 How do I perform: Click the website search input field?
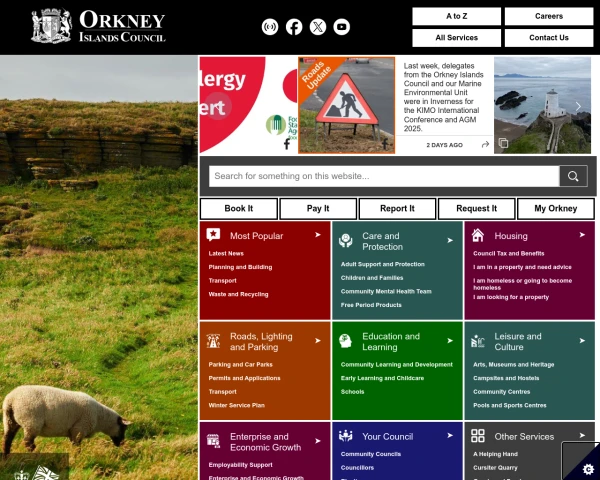point(384,176)
